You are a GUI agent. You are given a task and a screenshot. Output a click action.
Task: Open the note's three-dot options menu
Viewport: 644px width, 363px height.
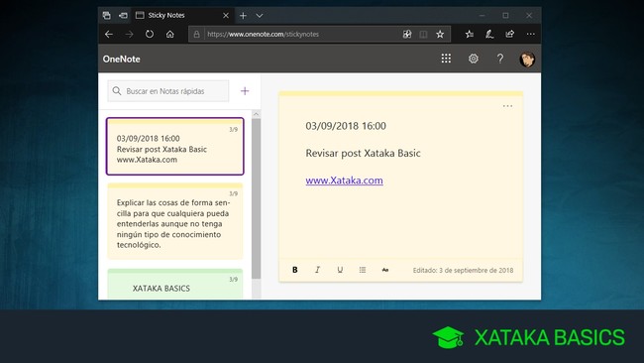pos(507,106)
